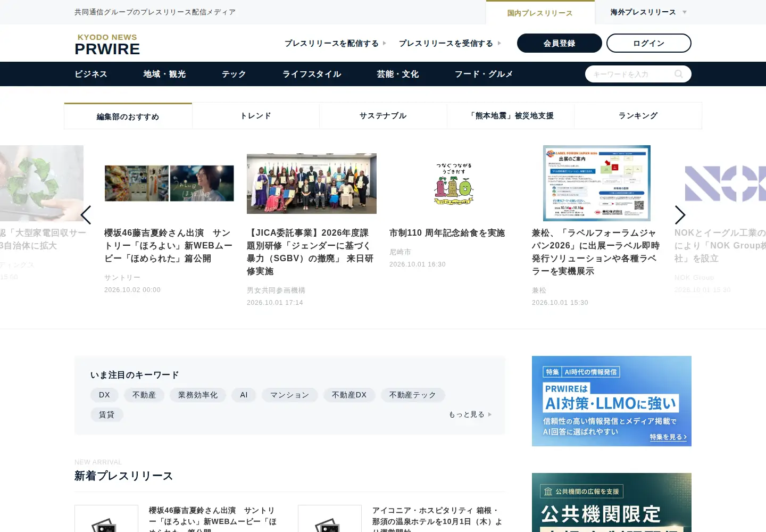The width and height of the screenshot is (766, 532).
Task: Open the 110th anniversary mascot thumbnail
Action: [x=454, y=184]
